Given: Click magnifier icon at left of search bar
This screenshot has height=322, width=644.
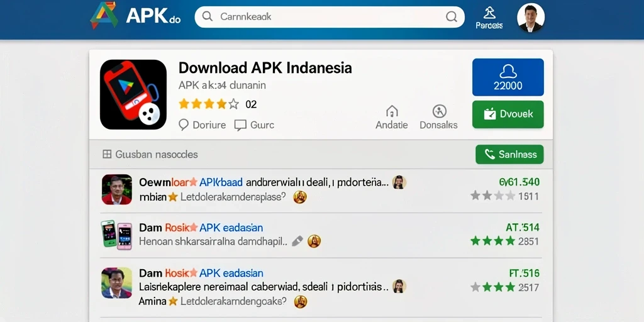Looking at the screenshot, I should tap(208, 16).
